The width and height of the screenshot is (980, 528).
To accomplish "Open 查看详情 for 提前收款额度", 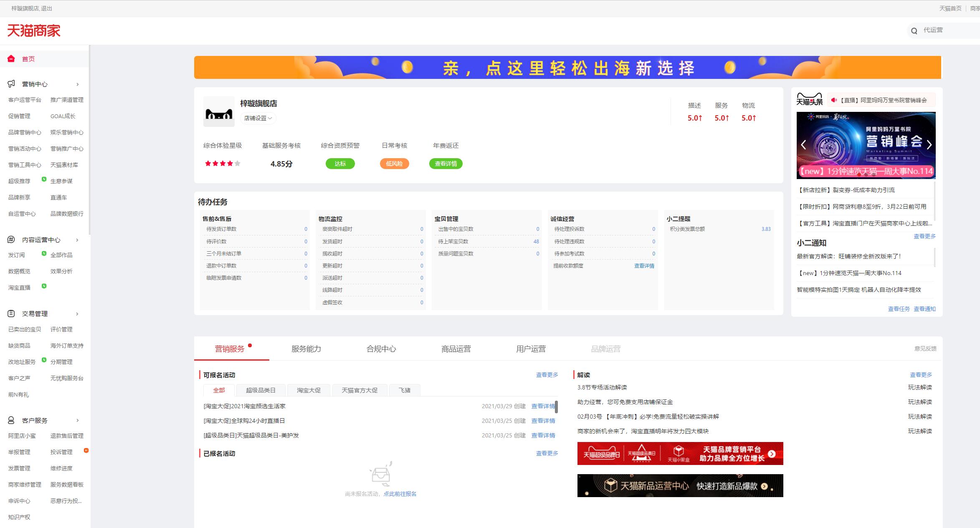I will [644, 266].
